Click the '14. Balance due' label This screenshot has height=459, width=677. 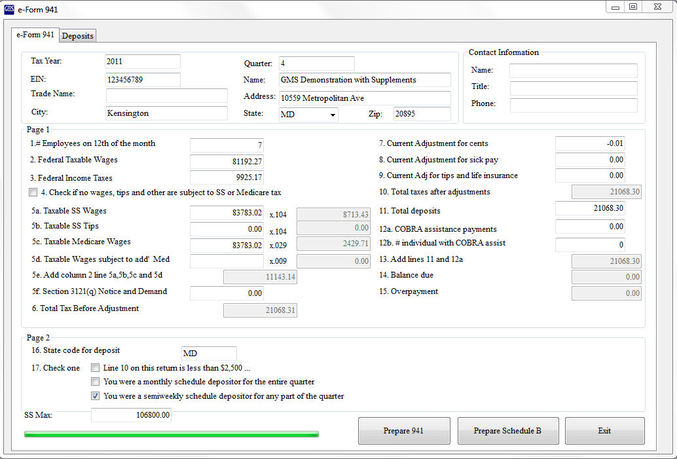click(x=406, y=275)
